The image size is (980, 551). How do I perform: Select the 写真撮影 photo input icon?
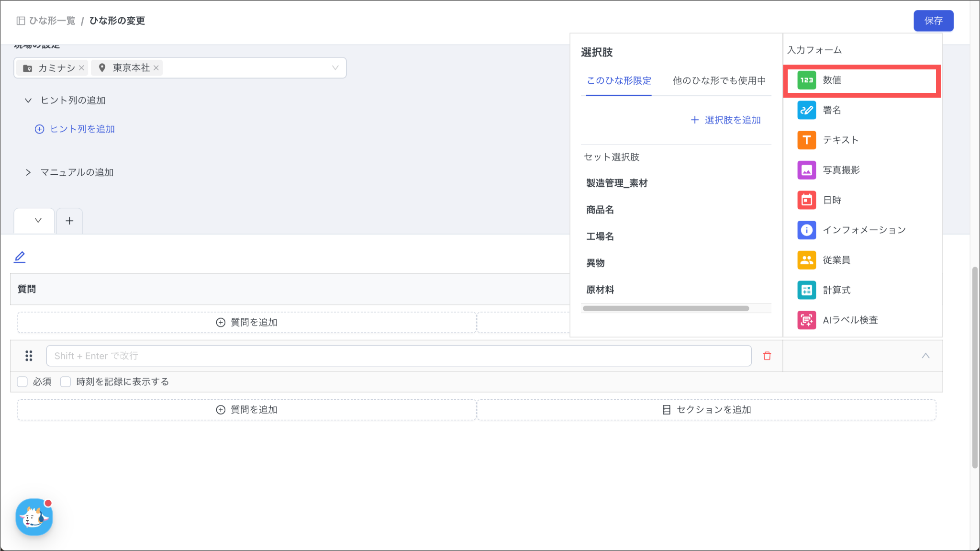click(x=806, y=170)
